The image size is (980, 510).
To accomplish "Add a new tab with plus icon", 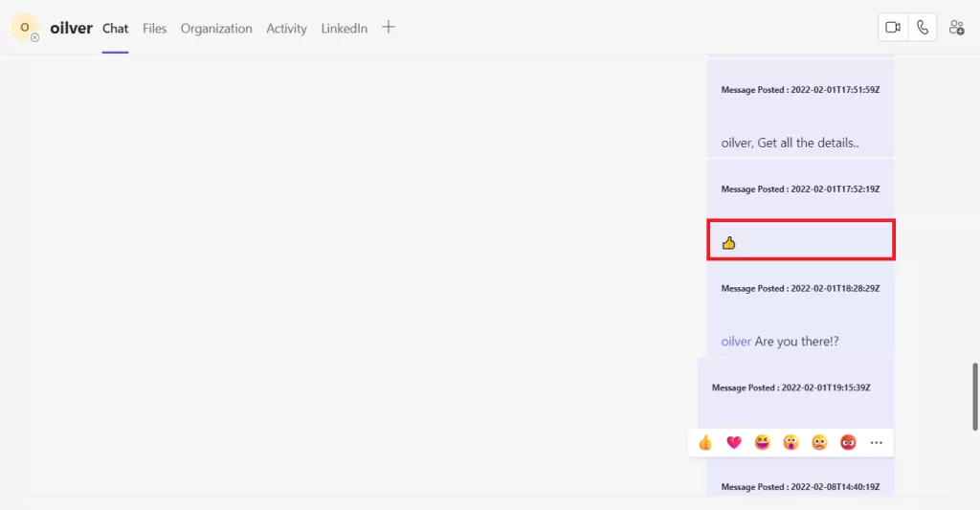I will [389, 27].
